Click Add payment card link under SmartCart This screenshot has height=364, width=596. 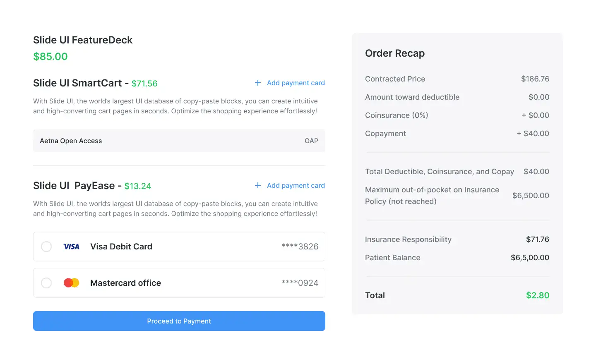296,83
